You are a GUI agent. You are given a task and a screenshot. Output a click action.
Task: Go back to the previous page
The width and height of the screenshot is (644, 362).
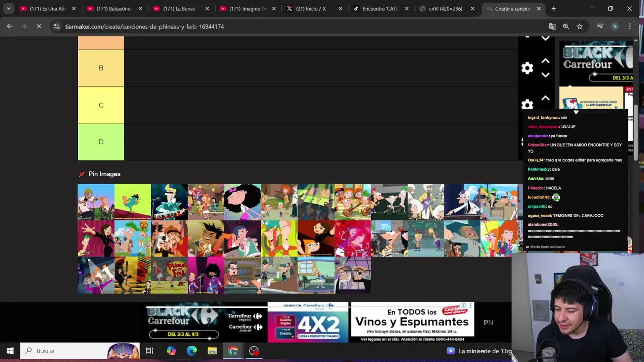9,26
